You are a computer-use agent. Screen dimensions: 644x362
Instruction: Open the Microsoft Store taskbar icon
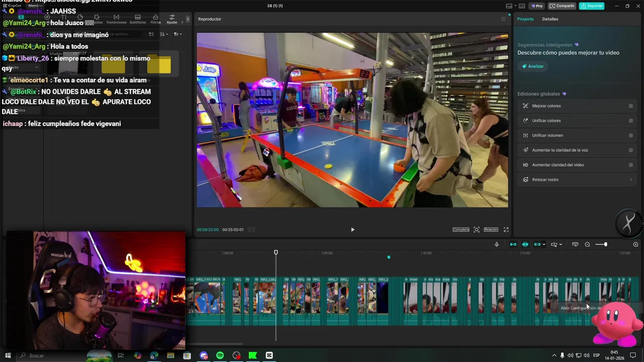187,355
